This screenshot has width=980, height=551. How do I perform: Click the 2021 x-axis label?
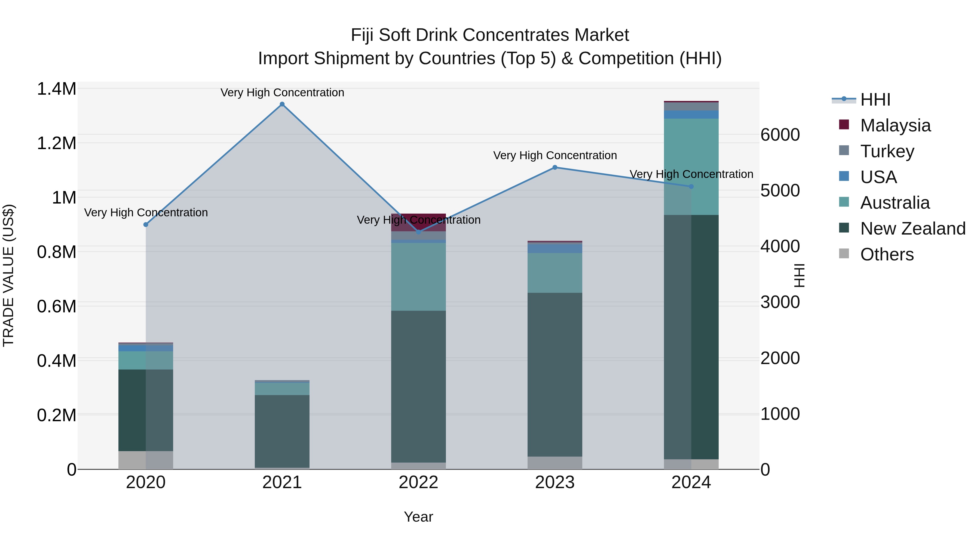point(282,482)
